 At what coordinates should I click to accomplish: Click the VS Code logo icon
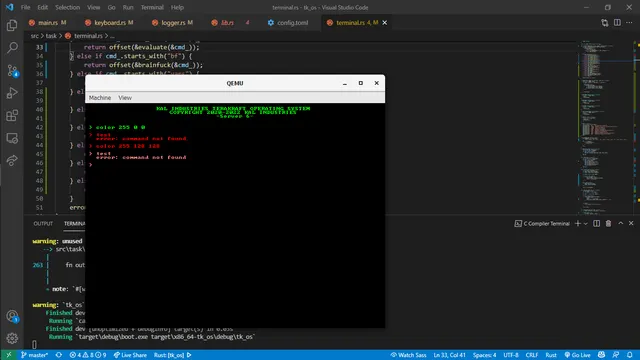point(9,7)
